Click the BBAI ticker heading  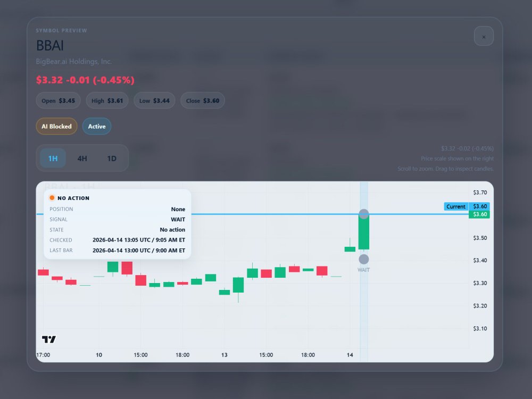click(50, 45)
